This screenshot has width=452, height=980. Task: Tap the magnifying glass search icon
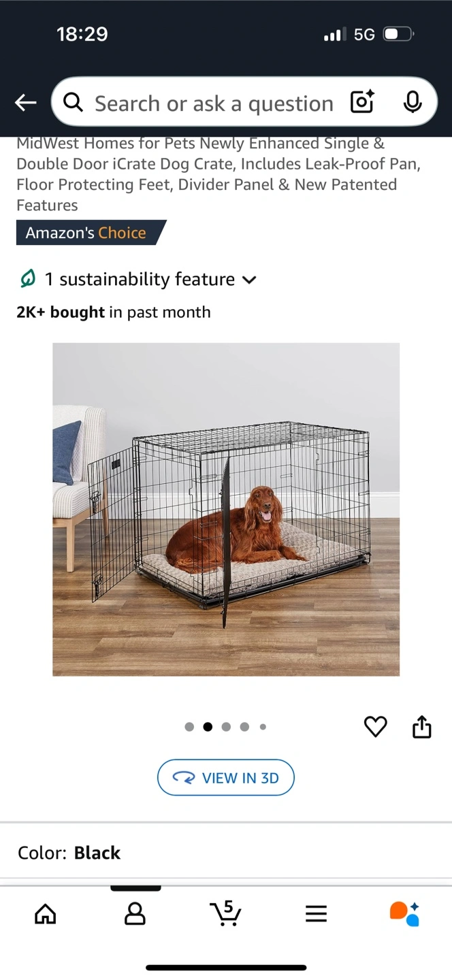coord(73,103)
